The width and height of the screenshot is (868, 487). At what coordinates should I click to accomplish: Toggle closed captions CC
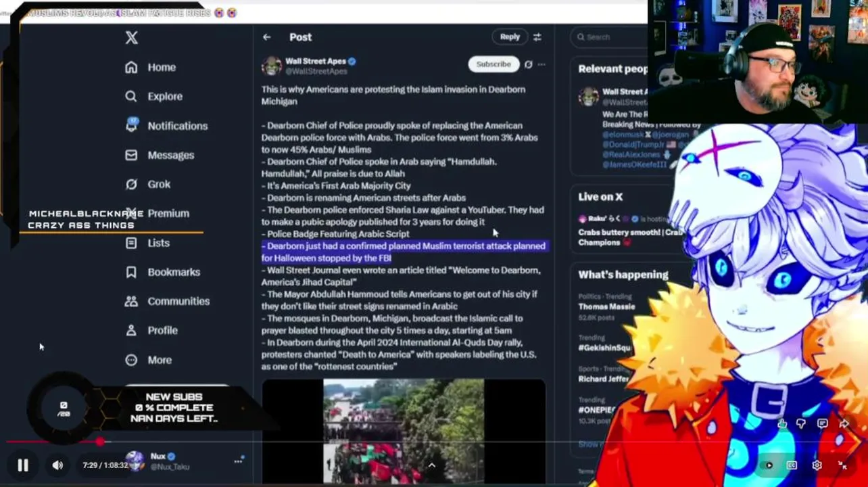(x=792, y=465)
